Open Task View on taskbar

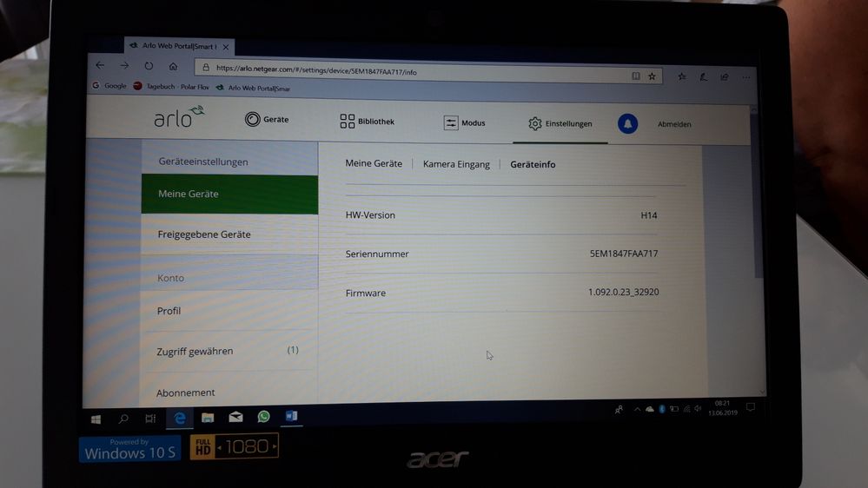pos(150,419)
